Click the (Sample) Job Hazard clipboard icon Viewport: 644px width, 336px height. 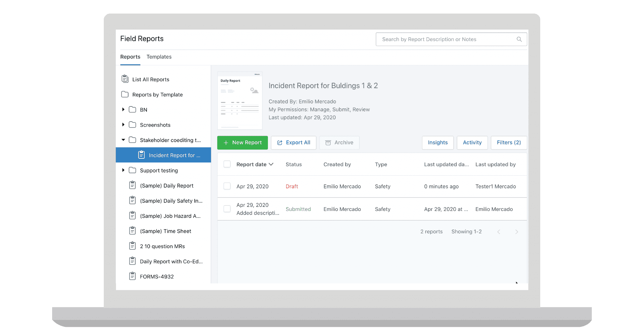pyautogui.click(x=132, y=215)
